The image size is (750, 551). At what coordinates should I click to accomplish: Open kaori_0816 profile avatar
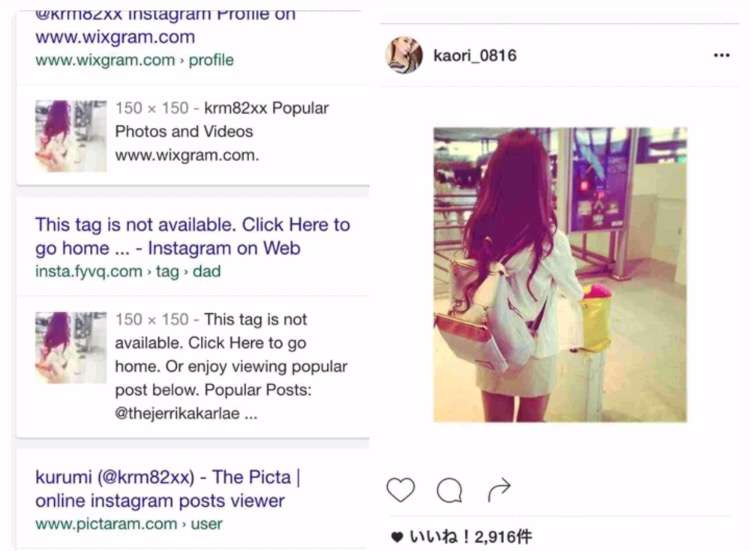pos(404,55)
